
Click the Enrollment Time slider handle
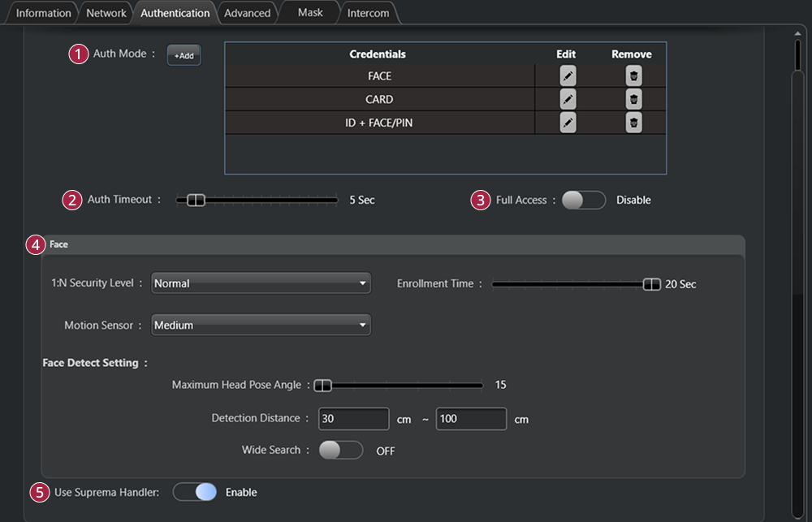pos(651,284)
